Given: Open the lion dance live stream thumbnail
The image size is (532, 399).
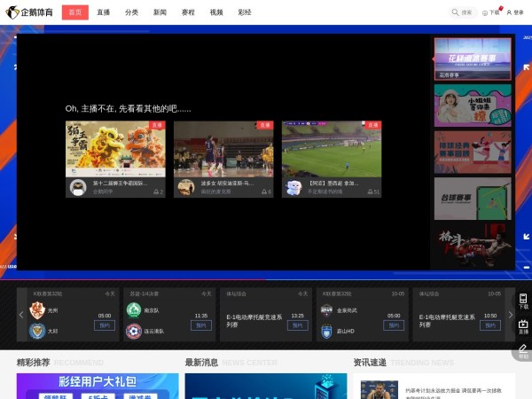Looking at the screenshot, I should tap(115, 148).
